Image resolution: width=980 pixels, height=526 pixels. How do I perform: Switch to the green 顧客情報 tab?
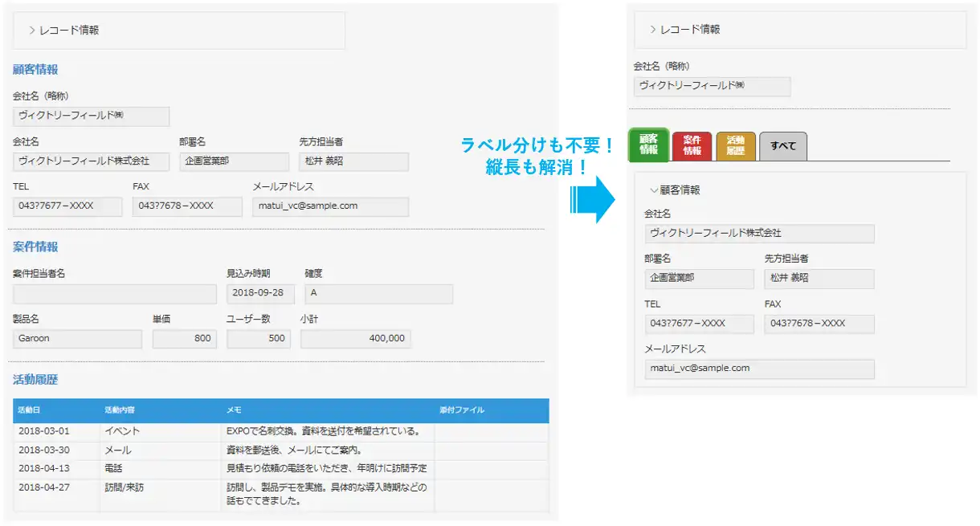point(648,145)
